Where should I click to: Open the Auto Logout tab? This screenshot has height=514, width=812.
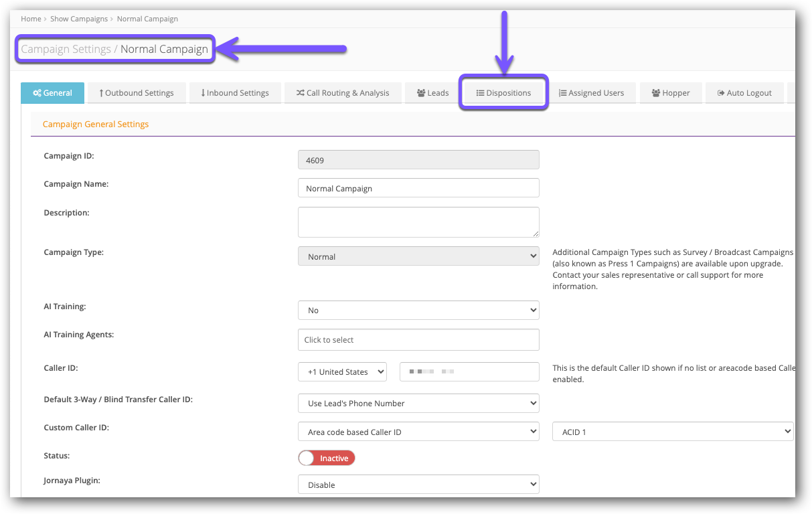[744, 93]
